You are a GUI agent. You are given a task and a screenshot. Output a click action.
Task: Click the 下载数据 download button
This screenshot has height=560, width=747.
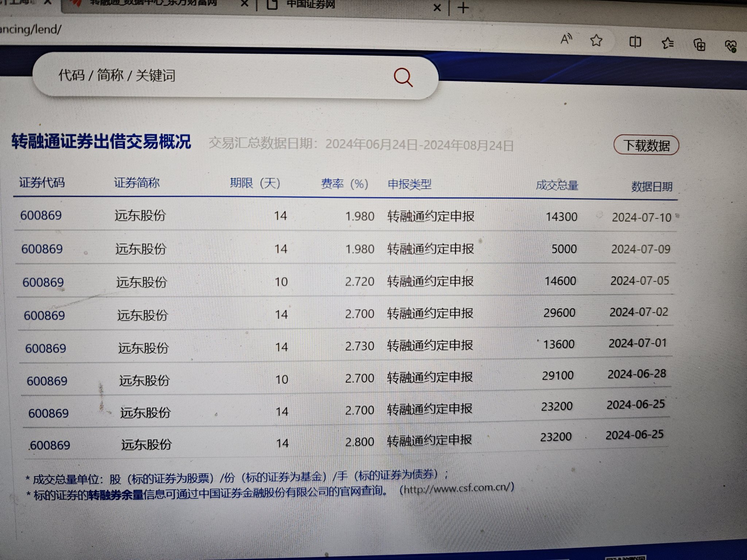pyautogui.click(x=646, y=145)
